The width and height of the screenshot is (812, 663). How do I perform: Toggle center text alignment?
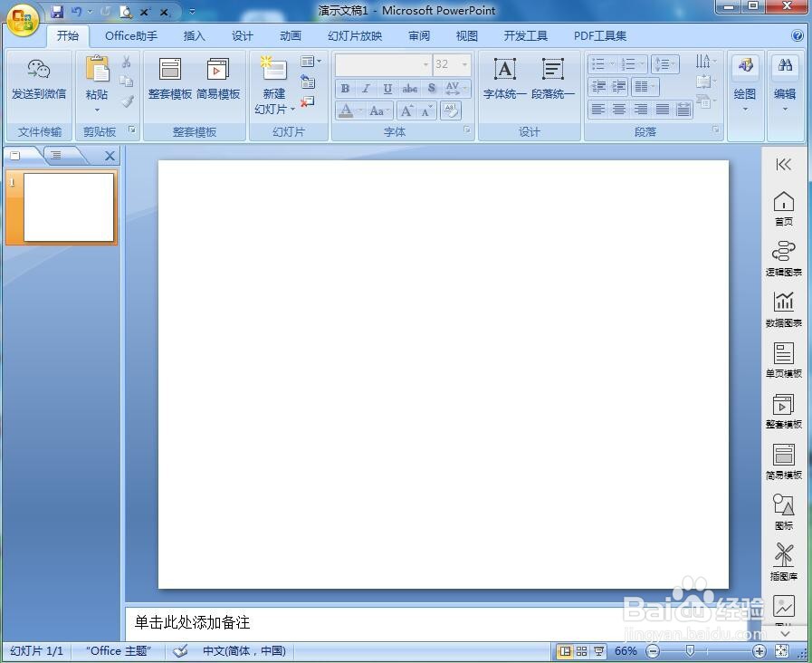[619, 110]
